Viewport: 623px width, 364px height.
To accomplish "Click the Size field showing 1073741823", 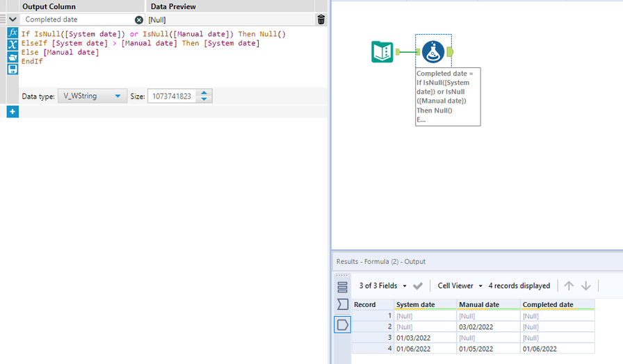I will tap(172, 96).
